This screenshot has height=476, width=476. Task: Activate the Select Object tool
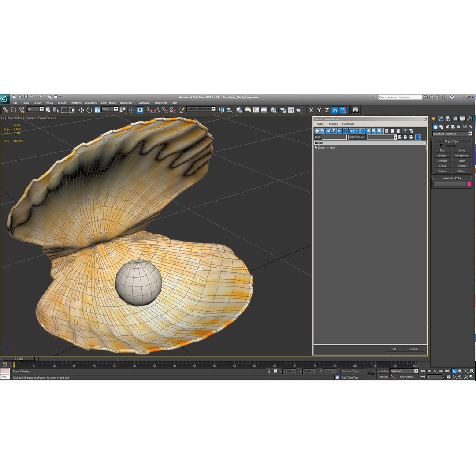point(48,110)
